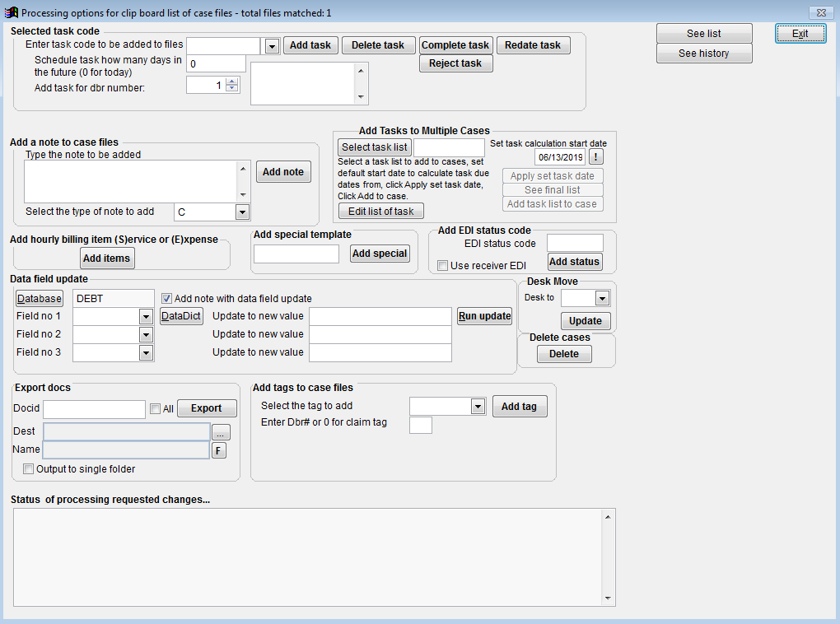This screenshot has height=624, width=840.
Task: Open the task code dropdown
Action: pyautogui.click(x=272, y=47)
